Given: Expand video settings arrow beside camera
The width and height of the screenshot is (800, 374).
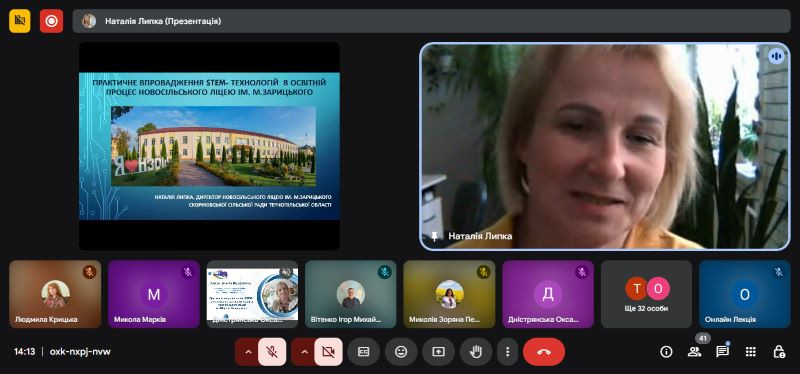Looking at the screenshot, I should 304,352.
